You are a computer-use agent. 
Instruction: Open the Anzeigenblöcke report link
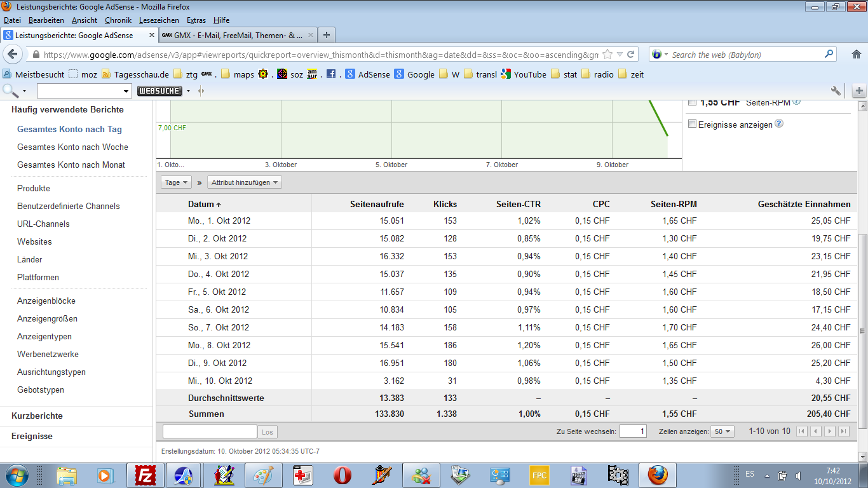click(x=46, y=301)
